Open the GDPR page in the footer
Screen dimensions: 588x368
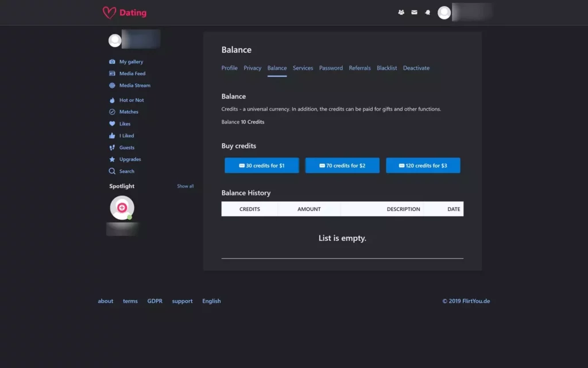(x=155, y=301)
